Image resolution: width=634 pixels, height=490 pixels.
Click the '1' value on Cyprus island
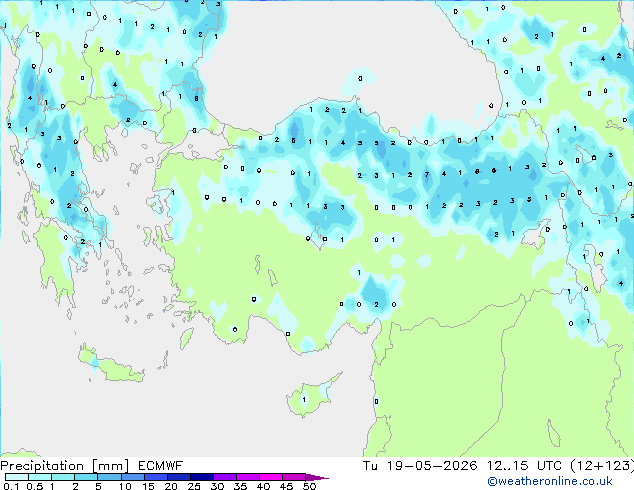(x=304, y=399)
